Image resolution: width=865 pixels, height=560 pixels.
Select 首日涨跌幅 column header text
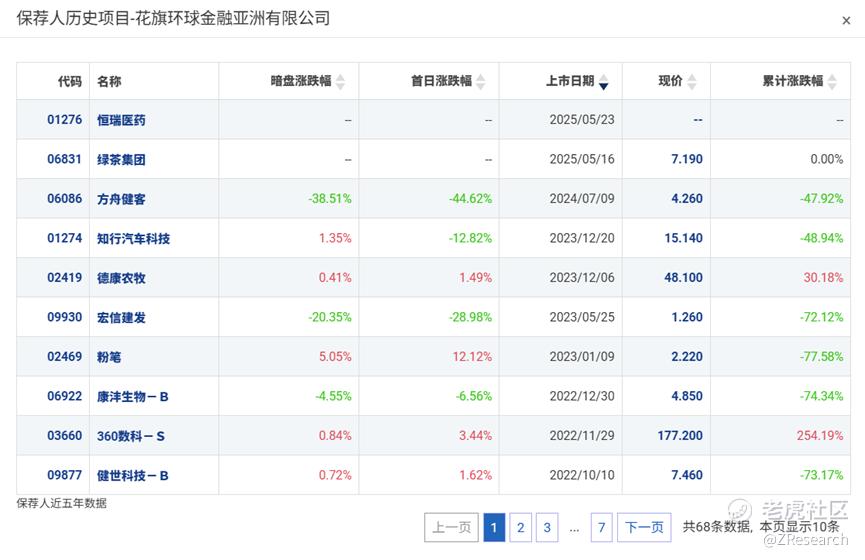click(x=441, y=81)
